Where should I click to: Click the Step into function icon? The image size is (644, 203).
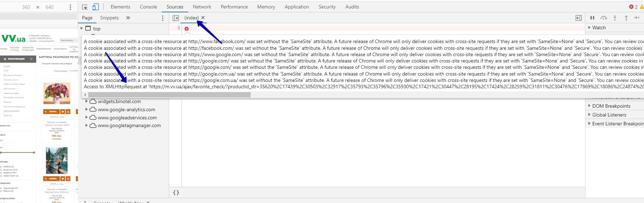click(x=615, y=18)
